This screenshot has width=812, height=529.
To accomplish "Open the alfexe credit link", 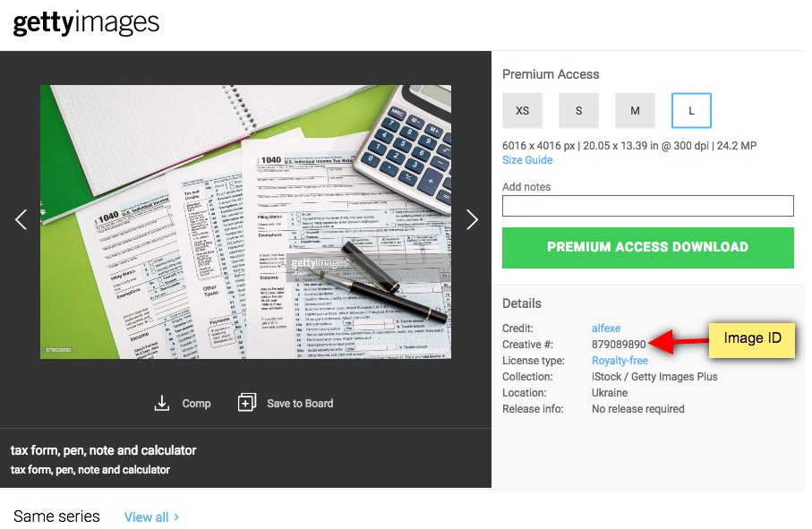I will tap(606, 328).
